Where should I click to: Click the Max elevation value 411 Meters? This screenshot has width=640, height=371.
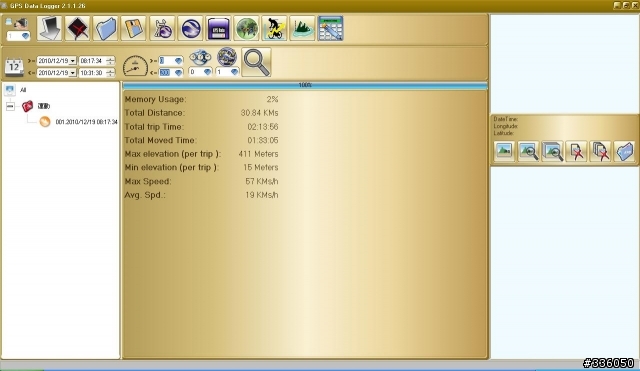coord(258,154)
